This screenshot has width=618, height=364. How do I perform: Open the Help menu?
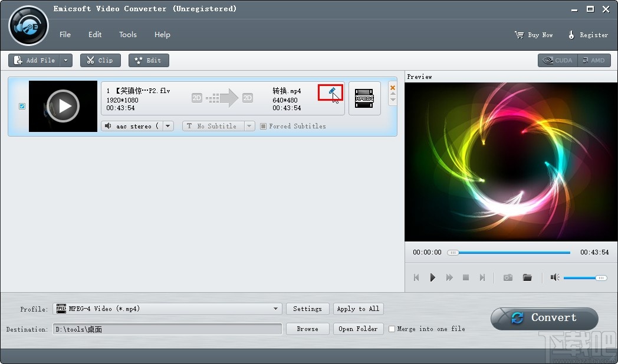pyautogui.click(x=162, y=35)
